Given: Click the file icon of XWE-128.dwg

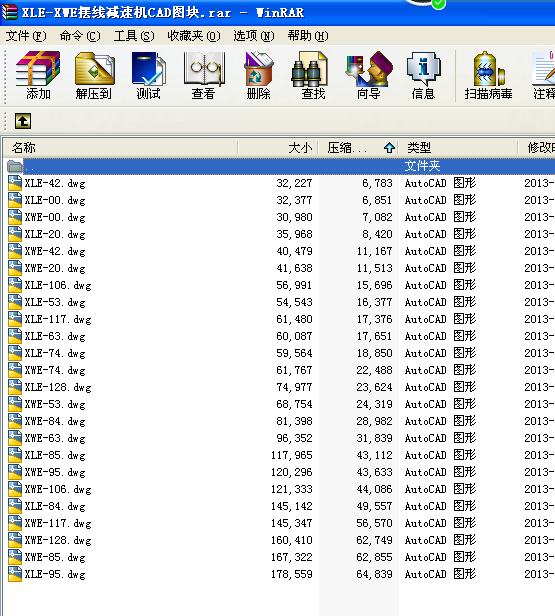Looking at the screenshot, I should click(x=15, y=540).
